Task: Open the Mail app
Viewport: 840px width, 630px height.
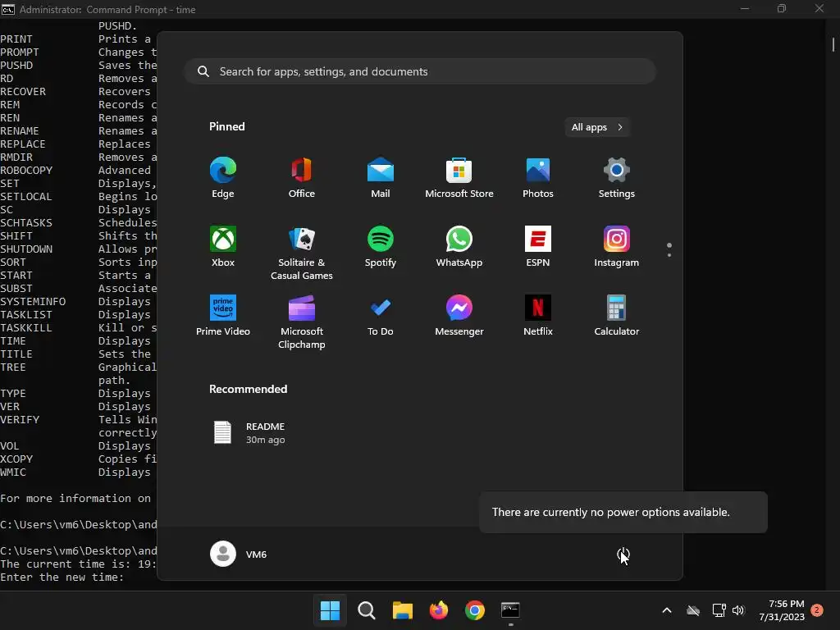Action: pyautogui.click(x=381, y=178)
